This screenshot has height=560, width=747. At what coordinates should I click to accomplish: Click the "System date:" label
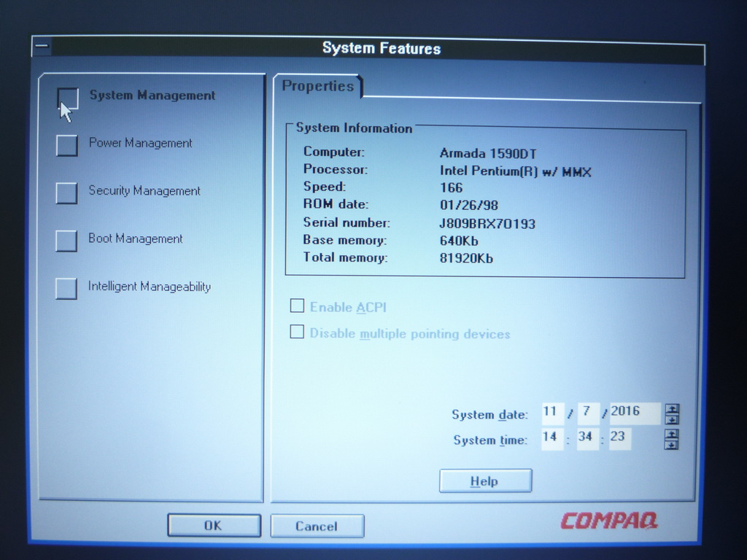tap(489, 415)
